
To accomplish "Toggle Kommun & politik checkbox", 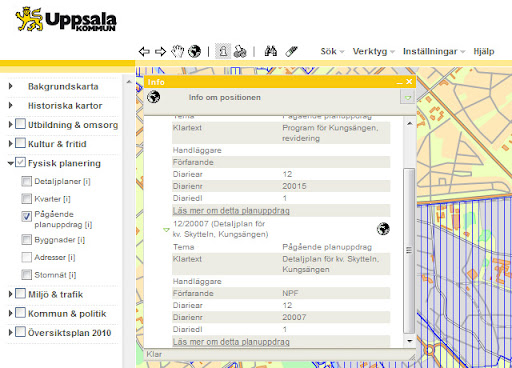I will (21, 313).
